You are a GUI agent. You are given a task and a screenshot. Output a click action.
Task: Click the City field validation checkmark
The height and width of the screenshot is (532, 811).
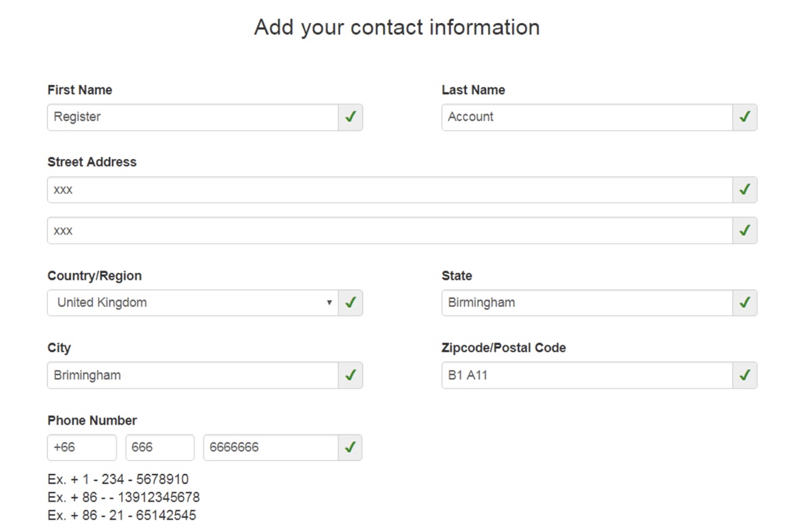[350, 375]
